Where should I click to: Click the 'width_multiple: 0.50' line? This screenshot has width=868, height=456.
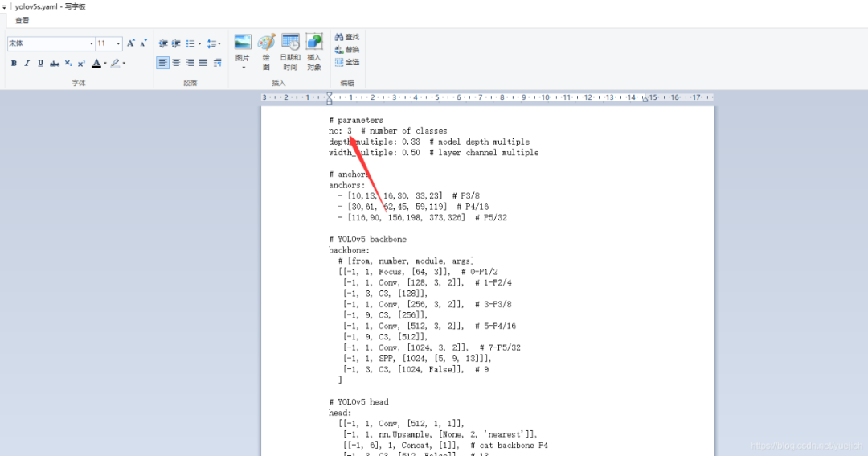coord(433,152)
